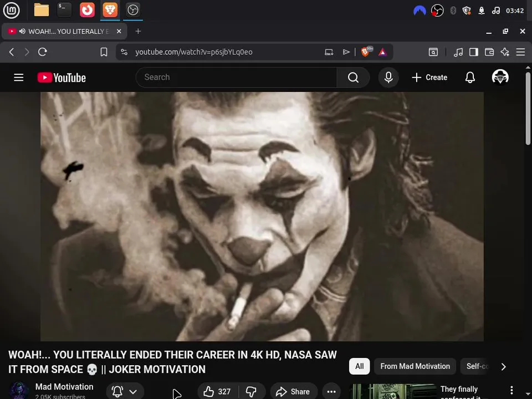Open the sound music note tray icon
This screenshot has height=399, width=532.
pos(495,11)
